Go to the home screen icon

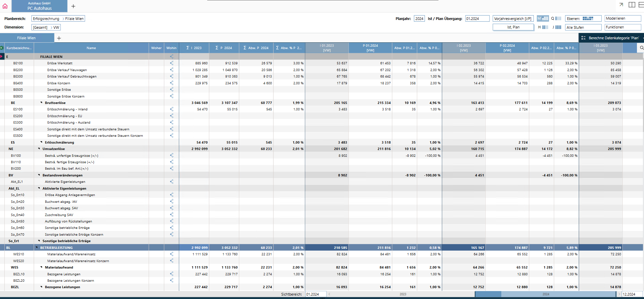(5, 6)
